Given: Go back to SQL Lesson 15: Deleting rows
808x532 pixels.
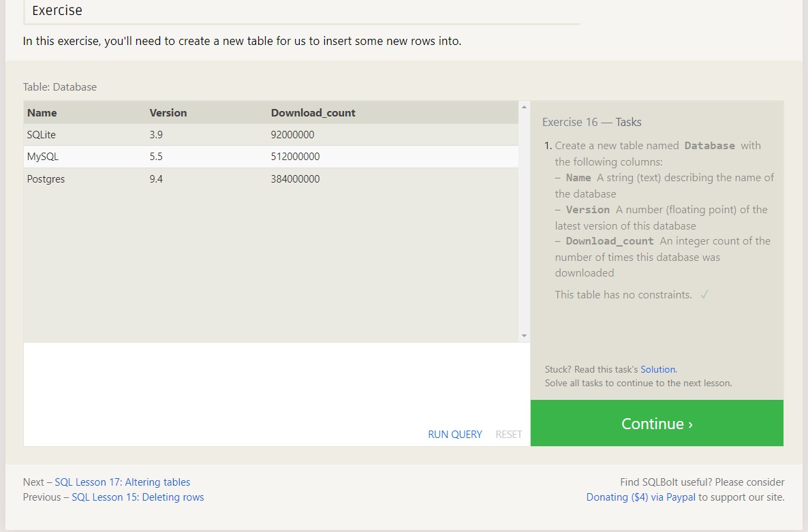Looking at the screenshot, I should point(138,497).
